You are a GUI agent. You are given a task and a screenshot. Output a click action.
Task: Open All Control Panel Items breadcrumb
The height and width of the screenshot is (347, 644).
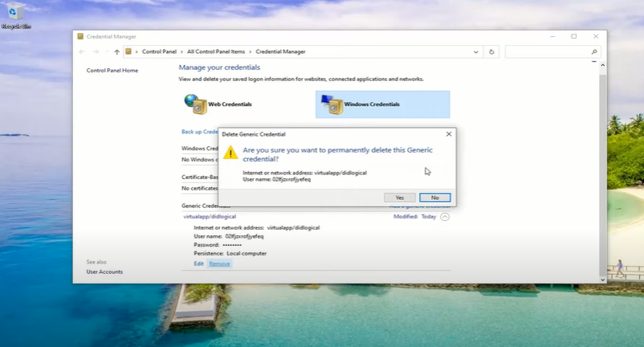coord(216,51)
